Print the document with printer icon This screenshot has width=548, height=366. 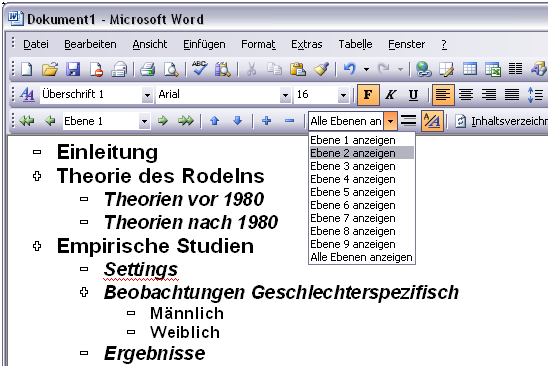147,69
